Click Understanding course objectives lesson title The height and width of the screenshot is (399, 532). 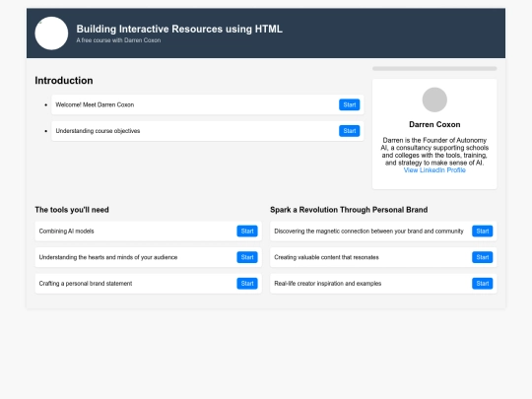(x=98, y=131)
